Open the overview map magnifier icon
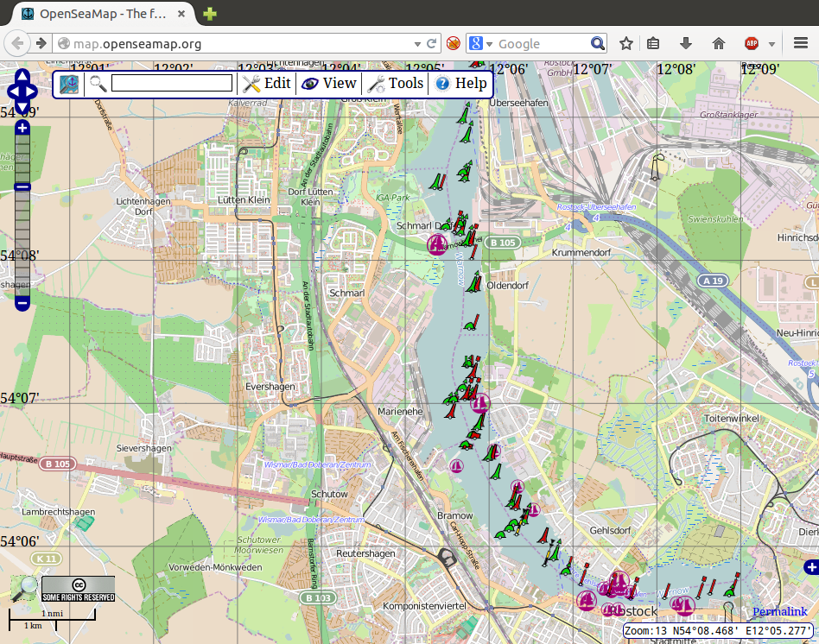Viewport: 819px width, 644px height. [24, 588]
